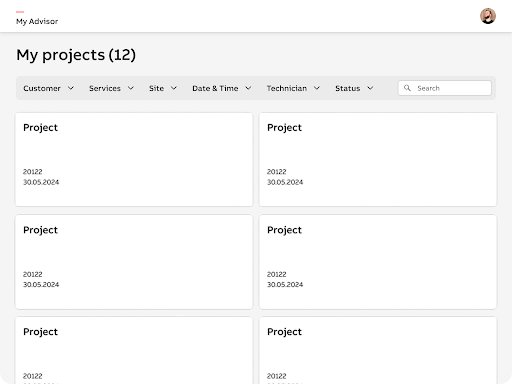Expand the Site filter dropdown
The height and width of the screenshot is (384, 512).
(163, 88)
